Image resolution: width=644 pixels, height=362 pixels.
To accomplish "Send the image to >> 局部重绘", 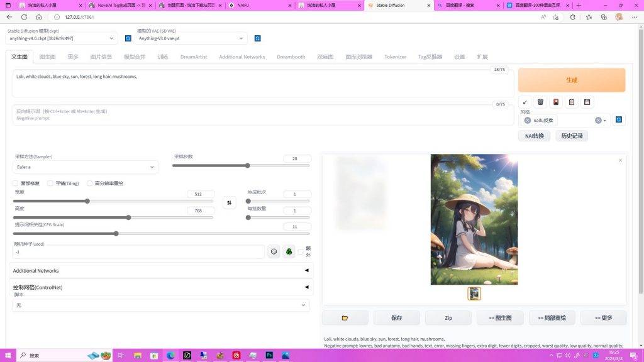I will pyautogui.click(x=552, y=317).
